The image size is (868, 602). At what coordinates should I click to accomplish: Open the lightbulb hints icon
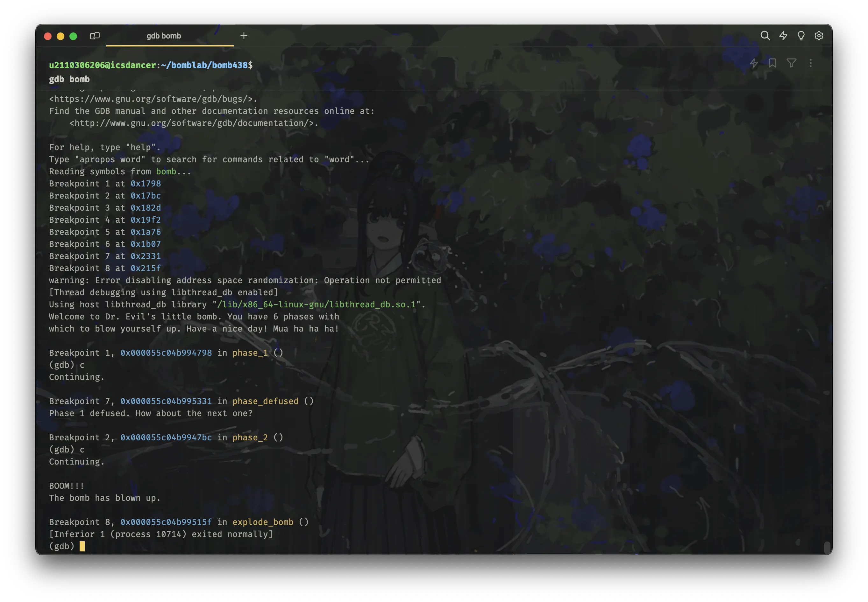pyautogui.click(x=801, y=36)
